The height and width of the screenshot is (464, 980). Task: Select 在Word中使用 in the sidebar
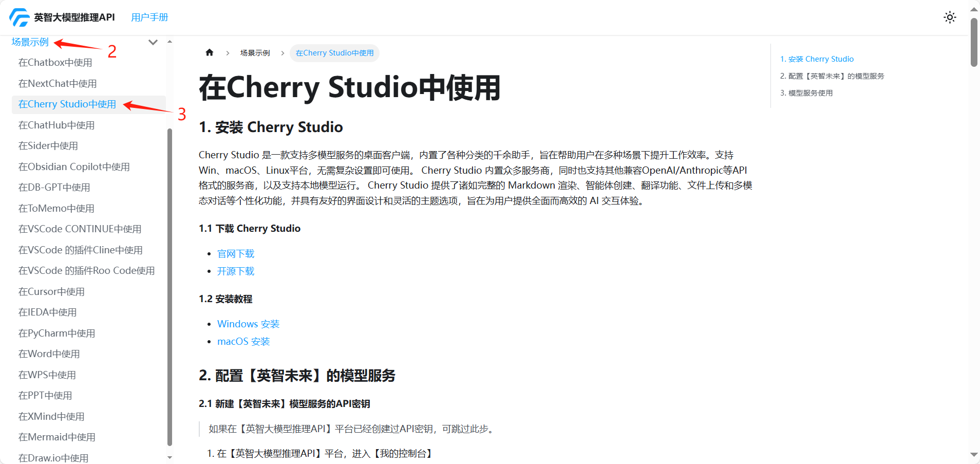coord(49,354)
